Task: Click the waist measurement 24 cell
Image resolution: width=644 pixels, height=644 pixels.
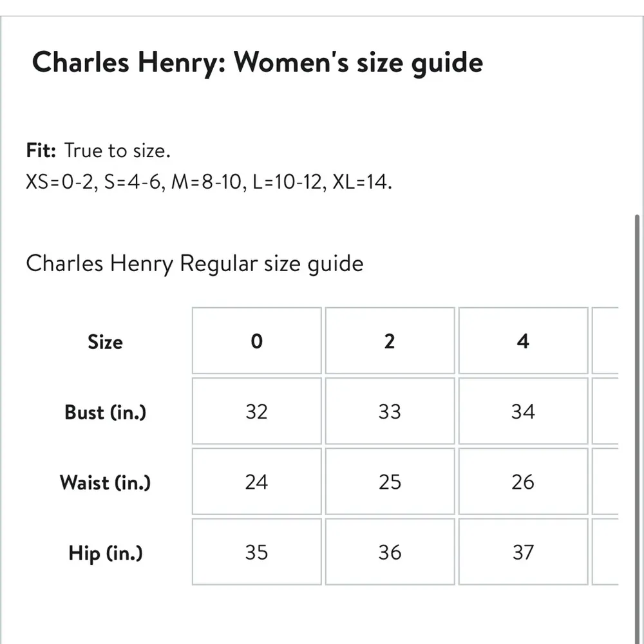Action: point(256,482)
